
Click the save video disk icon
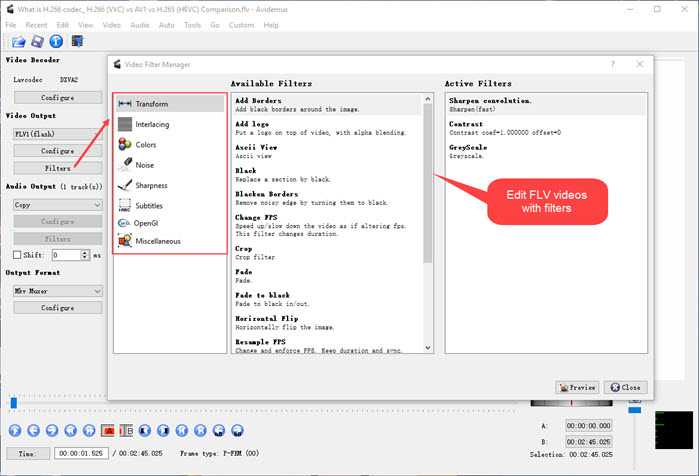[37, 42]
